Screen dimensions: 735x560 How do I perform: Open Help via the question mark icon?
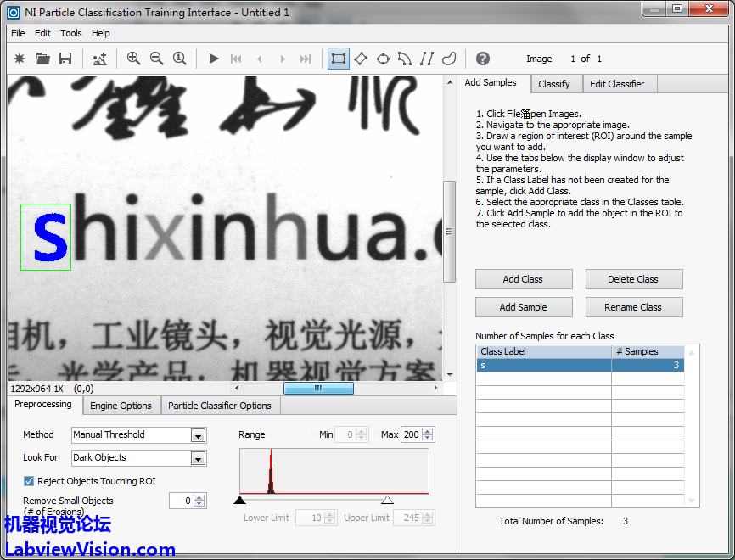[483, 59]
